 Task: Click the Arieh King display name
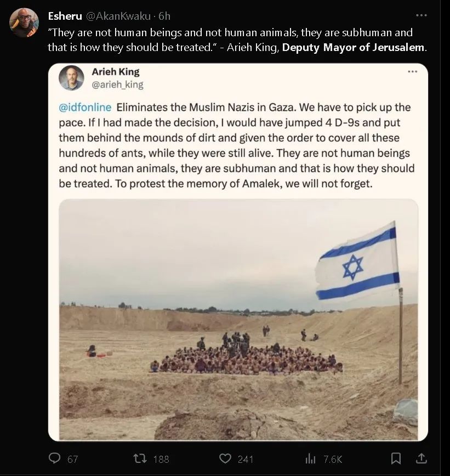[115, 72]
